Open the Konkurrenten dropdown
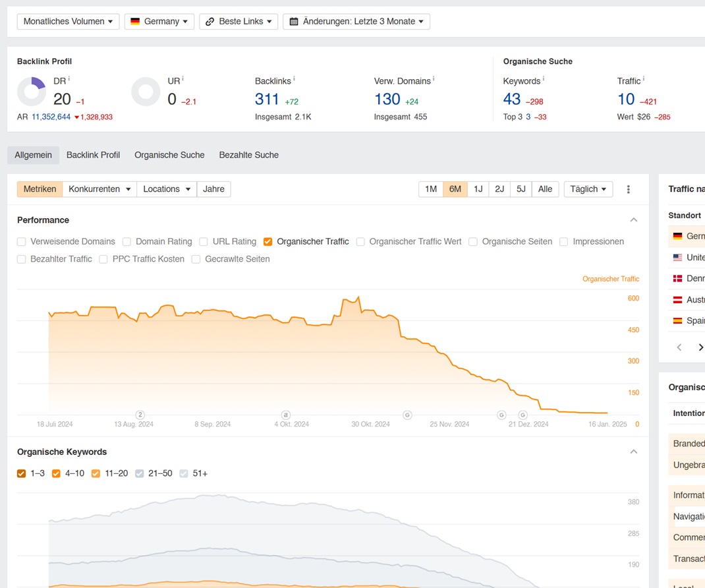 coord(100,189)
